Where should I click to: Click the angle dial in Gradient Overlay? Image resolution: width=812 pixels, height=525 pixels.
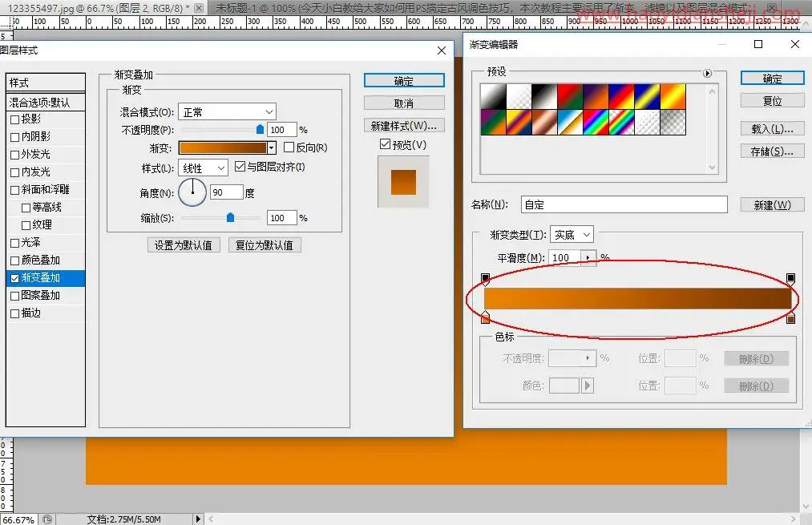click(x=192, y=192)
